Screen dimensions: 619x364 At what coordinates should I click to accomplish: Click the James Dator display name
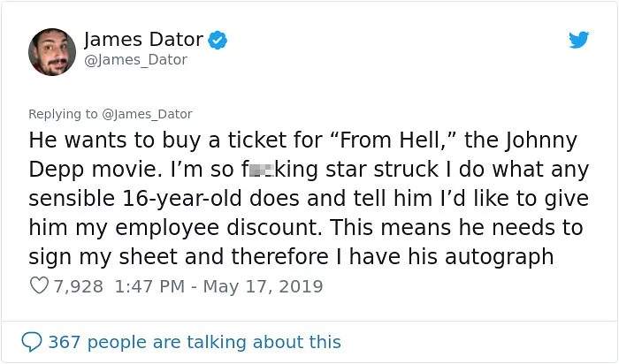click(143, 40)
